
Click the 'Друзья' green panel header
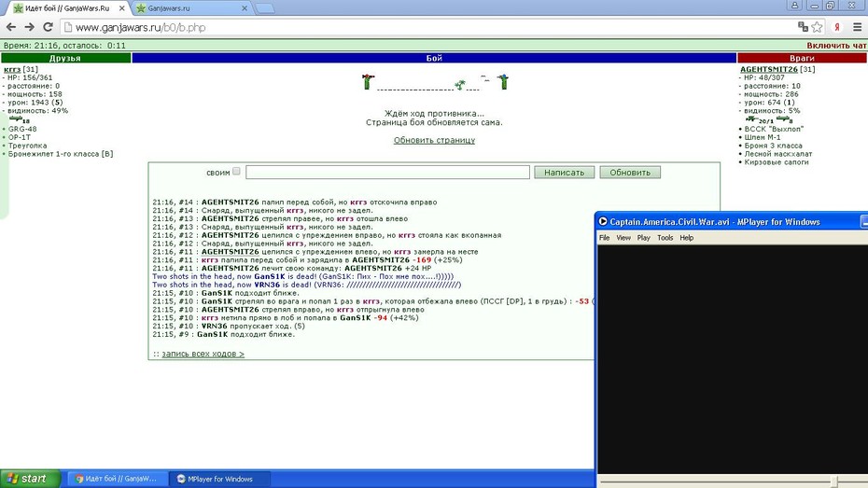point(65,58)
